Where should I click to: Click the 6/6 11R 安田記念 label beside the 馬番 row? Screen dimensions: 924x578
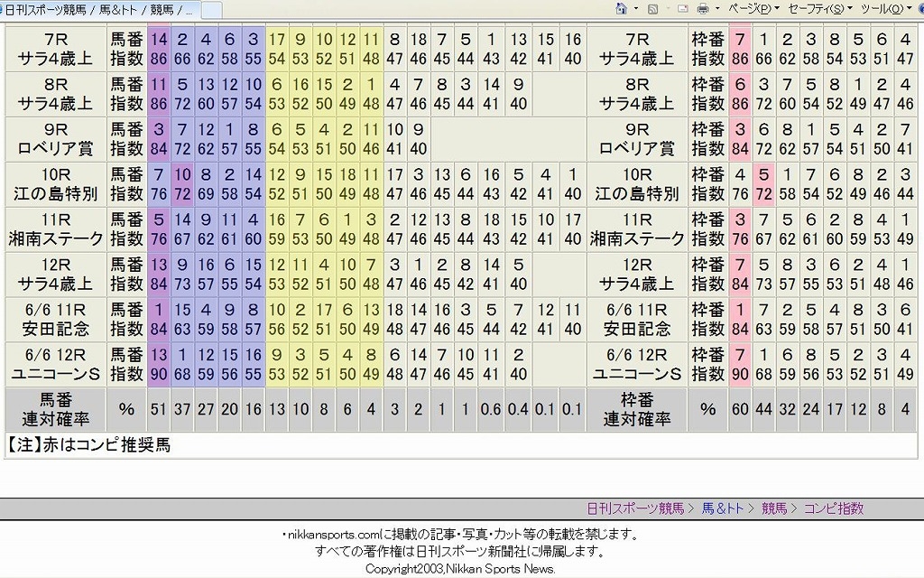(x=55, y=319)
